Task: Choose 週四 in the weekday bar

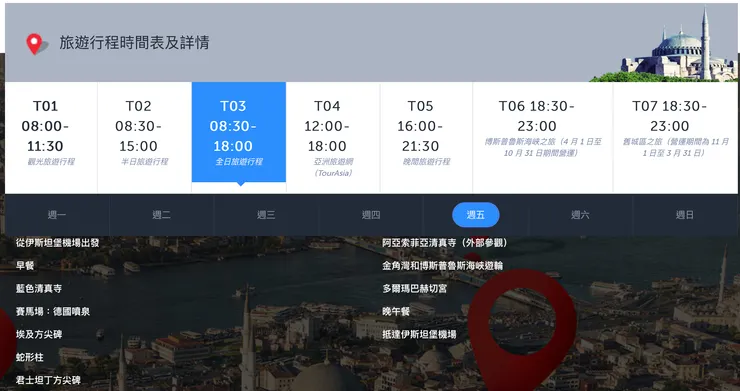Action: pos(371,215)
